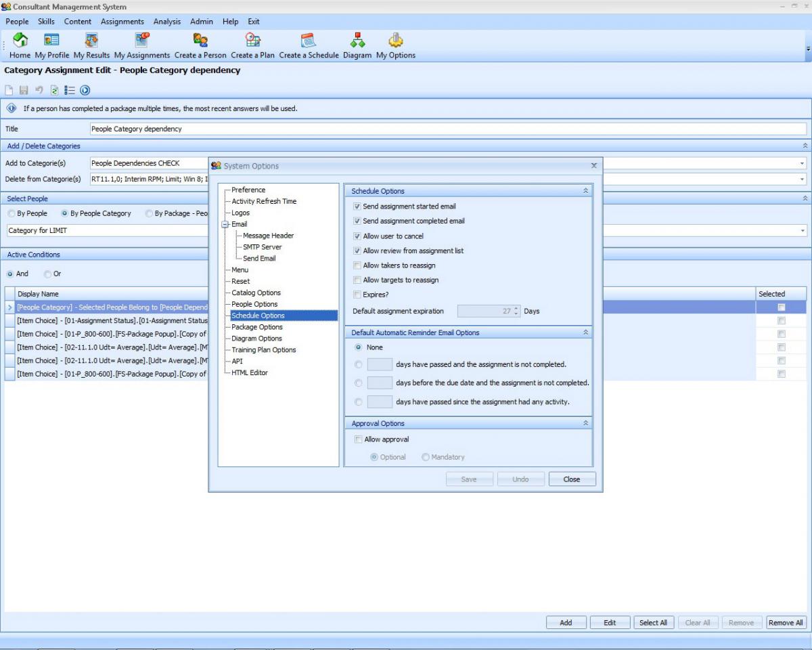The width and height of the screenshot is (812, 650).
Task: Open the Assignments menu
Action: point(122,22)
